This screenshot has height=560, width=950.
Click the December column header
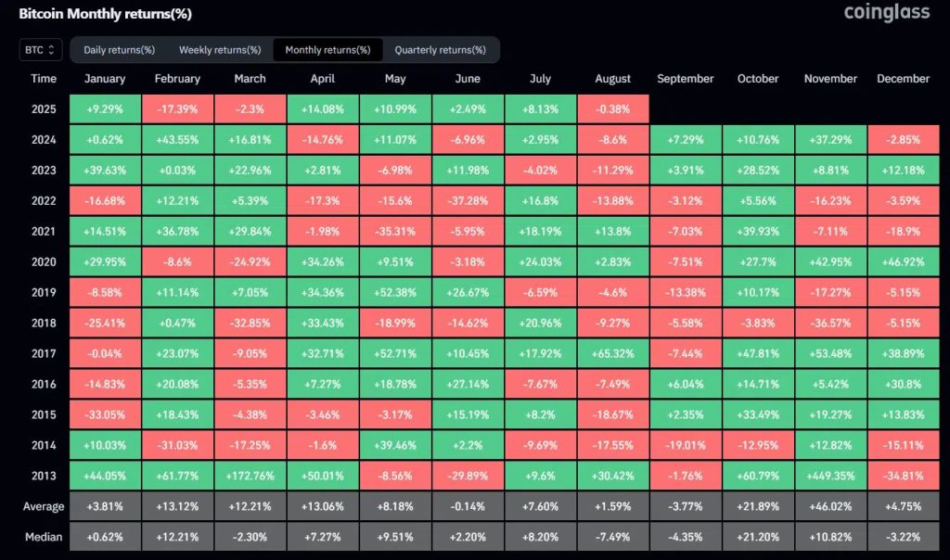point(903,79)
